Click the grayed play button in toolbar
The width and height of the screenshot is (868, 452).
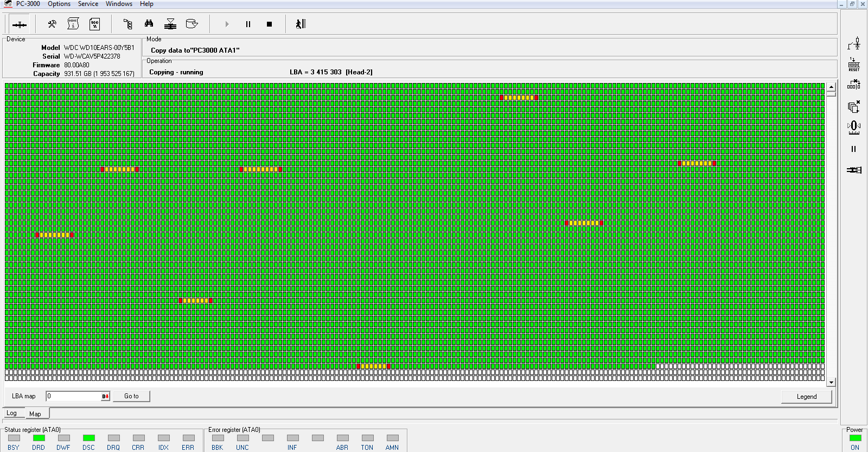pyautogui.click(x=227, y=24)
